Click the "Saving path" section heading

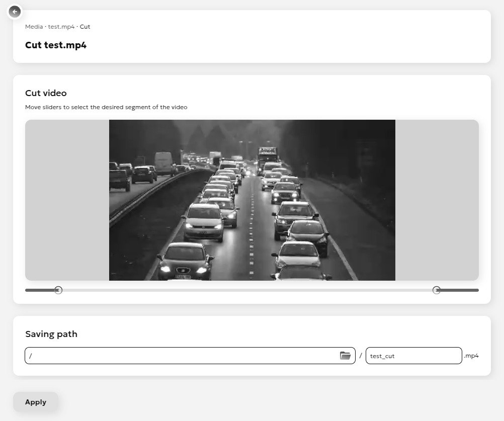[51, 334]
